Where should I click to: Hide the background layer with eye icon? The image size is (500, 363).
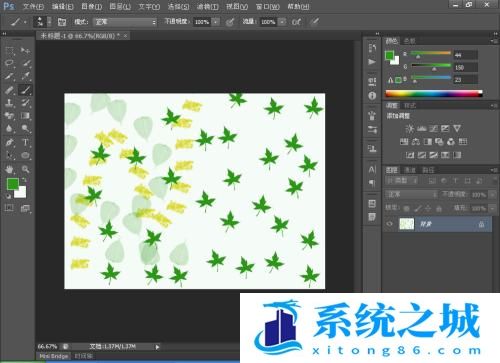point(390,224)
